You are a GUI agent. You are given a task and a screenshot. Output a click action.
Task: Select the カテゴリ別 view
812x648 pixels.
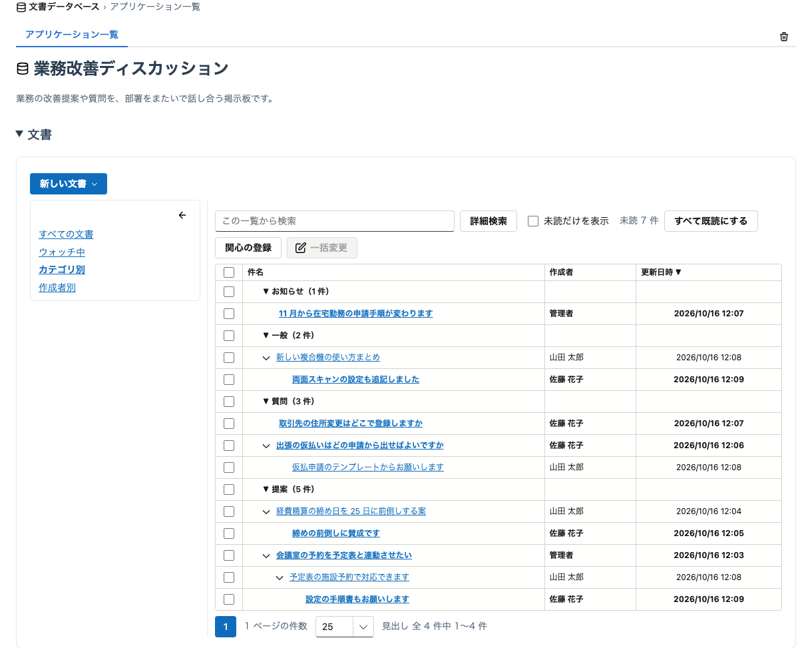pos(62,270)
